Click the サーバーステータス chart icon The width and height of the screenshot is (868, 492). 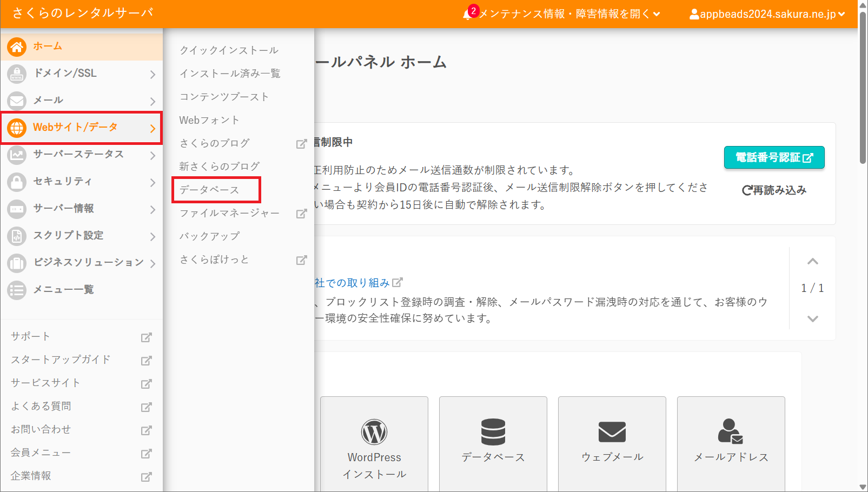tap(17, 155)
